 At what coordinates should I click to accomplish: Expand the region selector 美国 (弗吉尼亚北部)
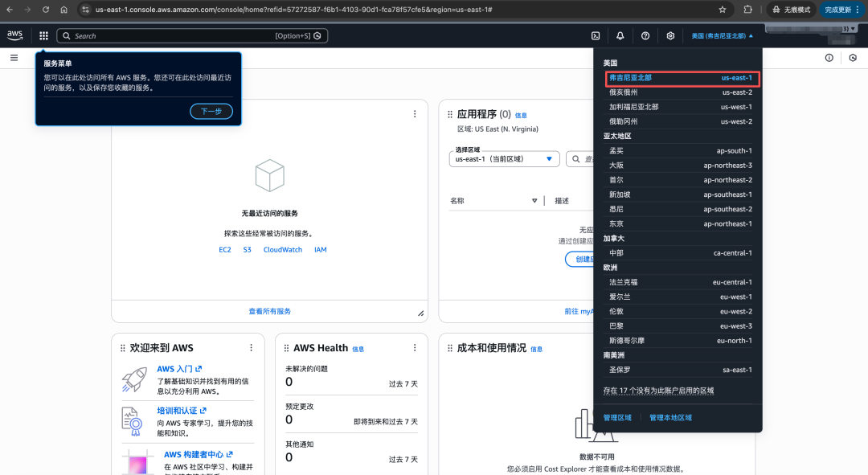coord(722,36)
